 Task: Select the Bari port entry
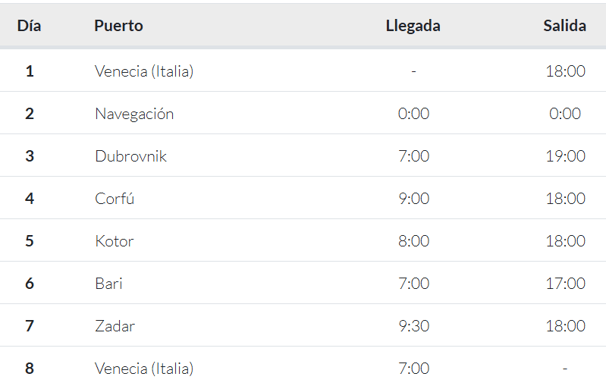pyautogui.click(x=109, y=283)
